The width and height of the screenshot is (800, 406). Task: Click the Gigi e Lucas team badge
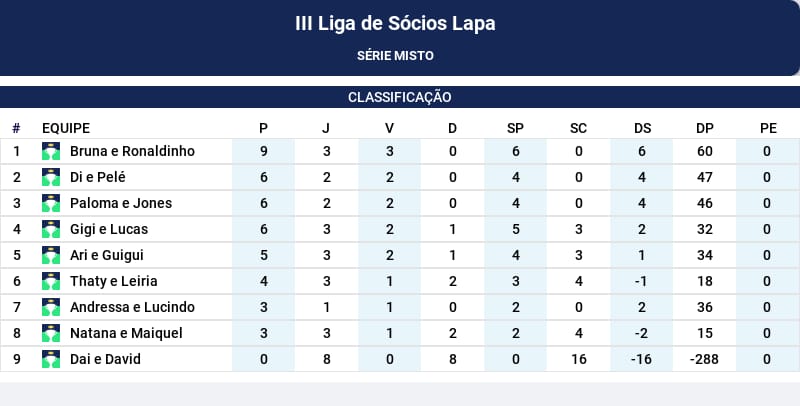[51, 229]
